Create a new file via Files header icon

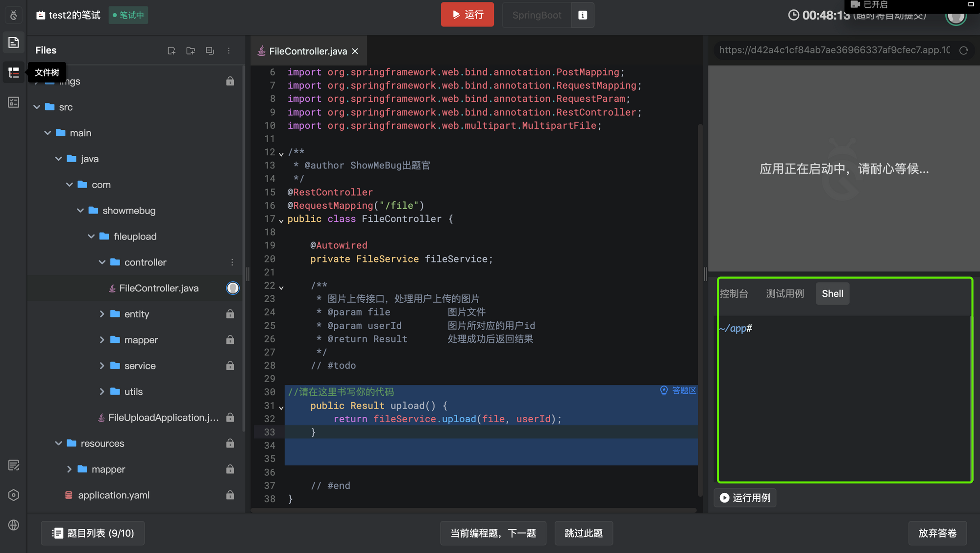pos(171,50)
